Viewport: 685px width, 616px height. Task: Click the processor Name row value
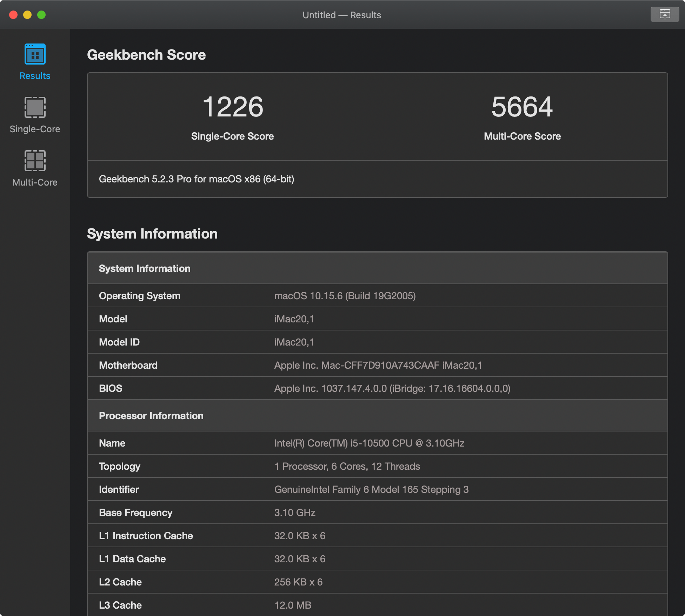tap(369, 443)
